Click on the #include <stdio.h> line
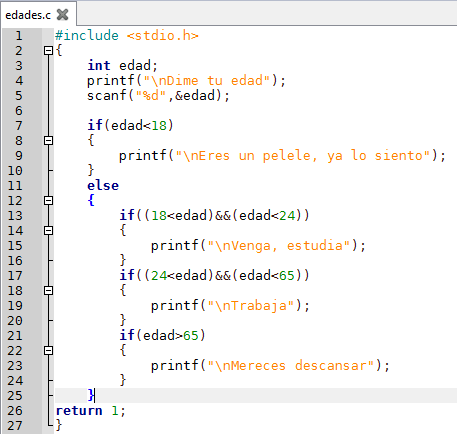 [x=126, y=36]
